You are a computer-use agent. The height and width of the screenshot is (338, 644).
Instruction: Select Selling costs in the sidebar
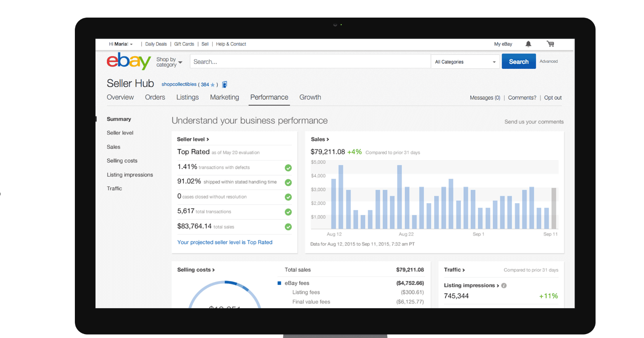[122, 161]
